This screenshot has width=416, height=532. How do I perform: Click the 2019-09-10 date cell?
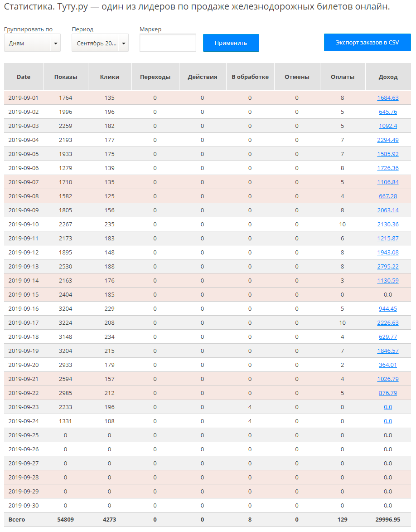[24, 224]
